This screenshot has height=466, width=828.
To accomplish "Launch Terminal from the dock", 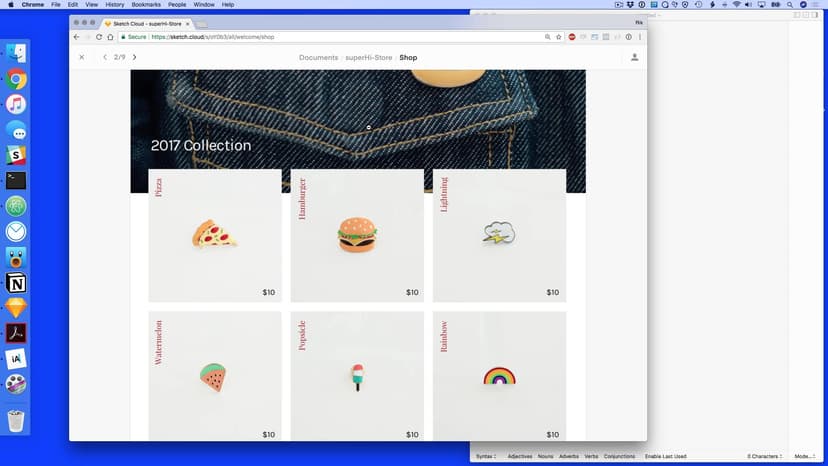I will coord(16,181).
